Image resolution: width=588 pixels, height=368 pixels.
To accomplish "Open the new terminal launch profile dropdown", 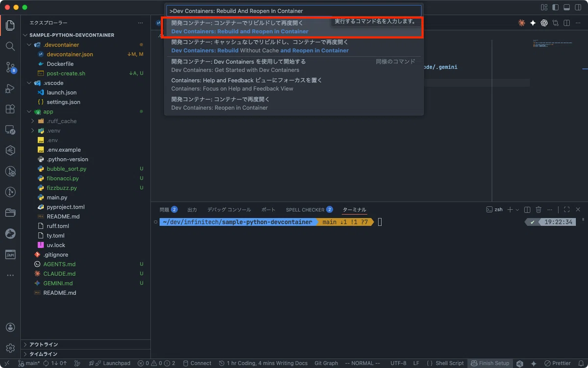I will tap(517, 210).
